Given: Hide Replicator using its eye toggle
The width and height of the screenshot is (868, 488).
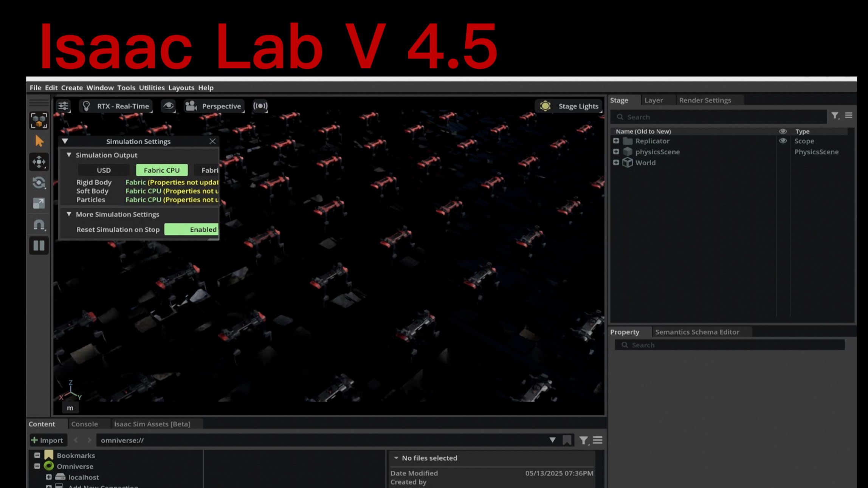Looking at the screenshot, I should [x=783, y=141].
